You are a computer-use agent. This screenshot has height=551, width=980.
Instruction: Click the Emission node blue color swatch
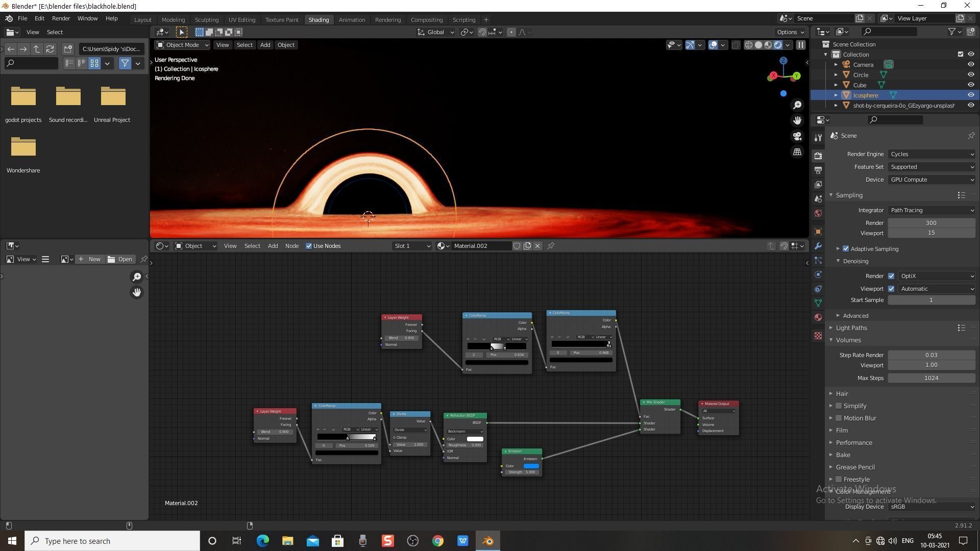pos(531,466)
